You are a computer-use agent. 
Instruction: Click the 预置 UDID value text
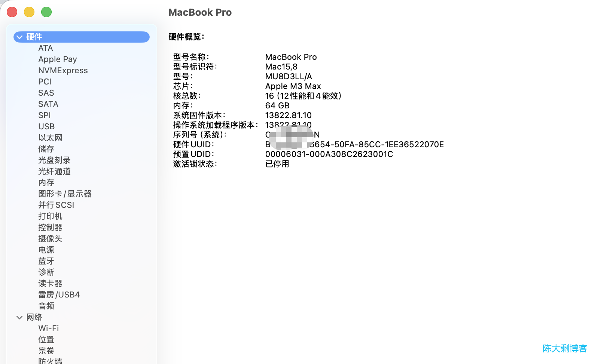coord(329,154)
